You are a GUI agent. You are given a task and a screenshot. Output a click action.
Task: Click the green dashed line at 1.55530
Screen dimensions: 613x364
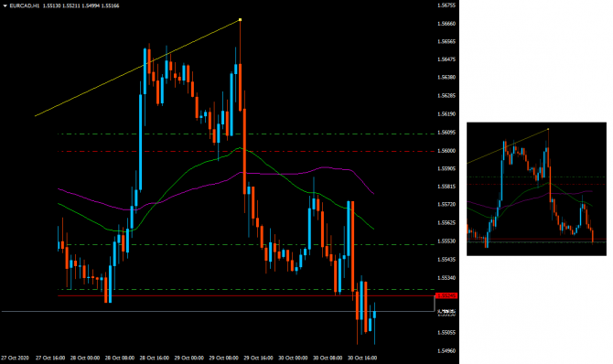246,245
